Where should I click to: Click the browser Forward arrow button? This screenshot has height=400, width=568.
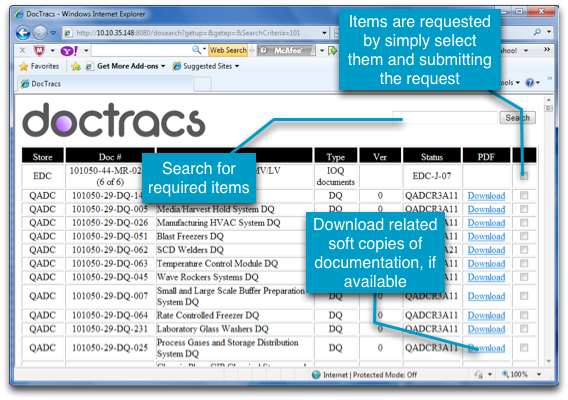[x=40, y=33]
